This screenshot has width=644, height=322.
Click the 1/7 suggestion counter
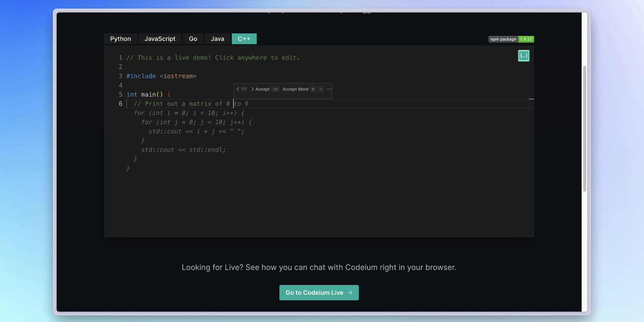[244, 89]
